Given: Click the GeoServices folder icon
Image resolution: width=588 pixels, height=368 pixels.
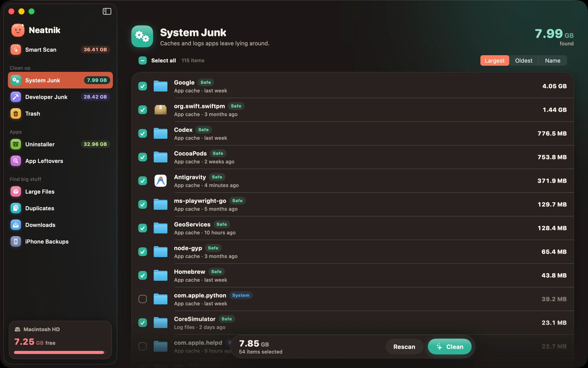Looking at the screenshot, I should click(161, 228).
